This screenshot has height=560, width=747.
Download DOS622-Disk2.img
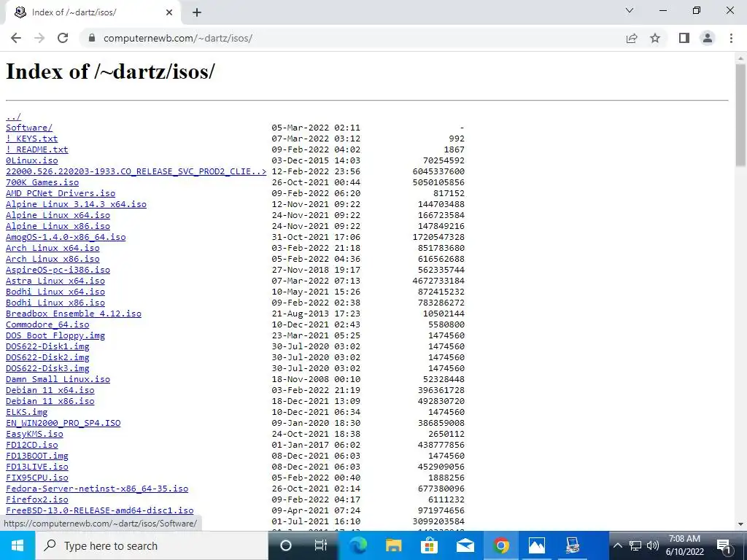click(x=47, y=357)
